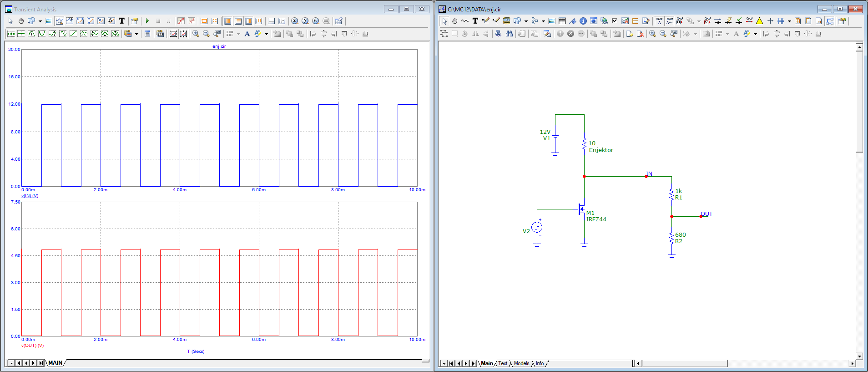868x372 pixels.
Task: Select the Text T tool in Transient Analysis
Action: [122, 21]
